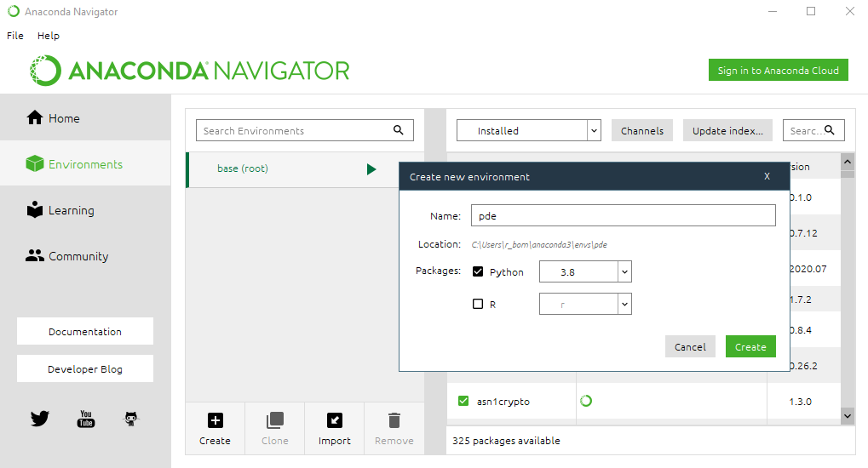Click the 325 packages available text
868x468 pixels.
click(x=507, y=441)
